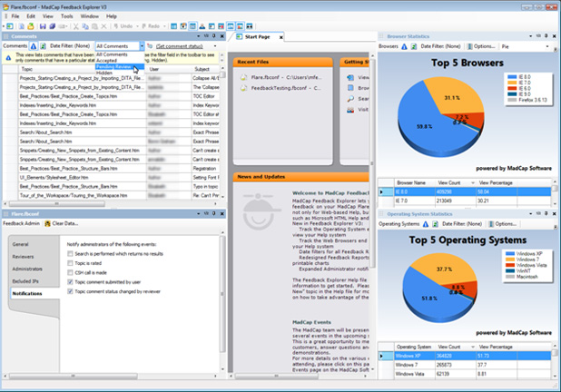The width and height of the screenshot is (561, 392).
Task: Click the Save All icon in the toolbar
Action: 53,26
